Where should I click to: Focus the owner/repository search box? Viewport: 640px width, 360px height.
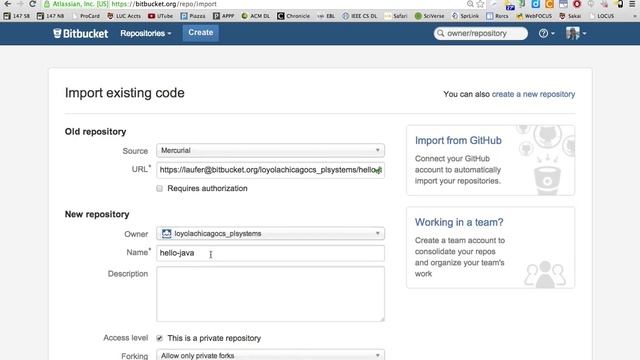coord(481,33)
